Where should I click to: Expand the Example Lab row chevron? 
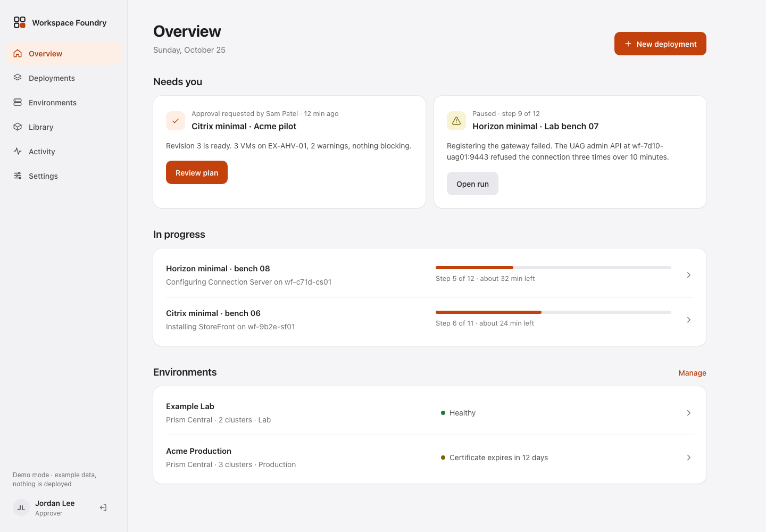pos(689,413)
